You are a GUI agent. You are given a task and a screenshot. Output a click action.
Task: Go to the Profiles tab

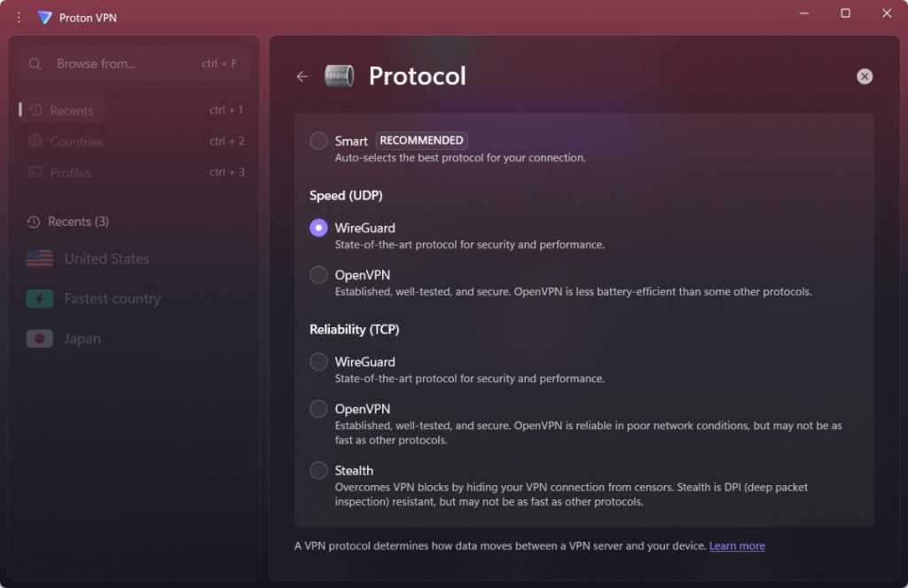(x=70, y=173)
